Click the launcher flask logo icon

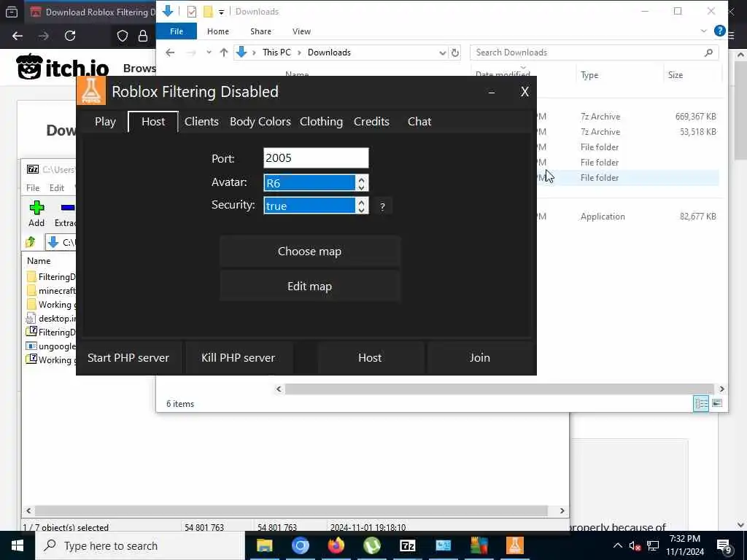coord(91,90)
